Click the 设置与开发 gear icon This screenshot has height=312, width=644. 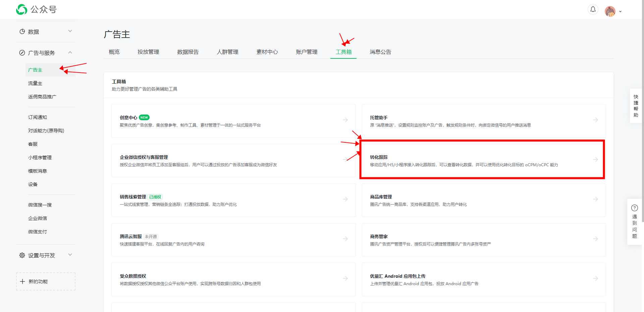coord(22,255)
